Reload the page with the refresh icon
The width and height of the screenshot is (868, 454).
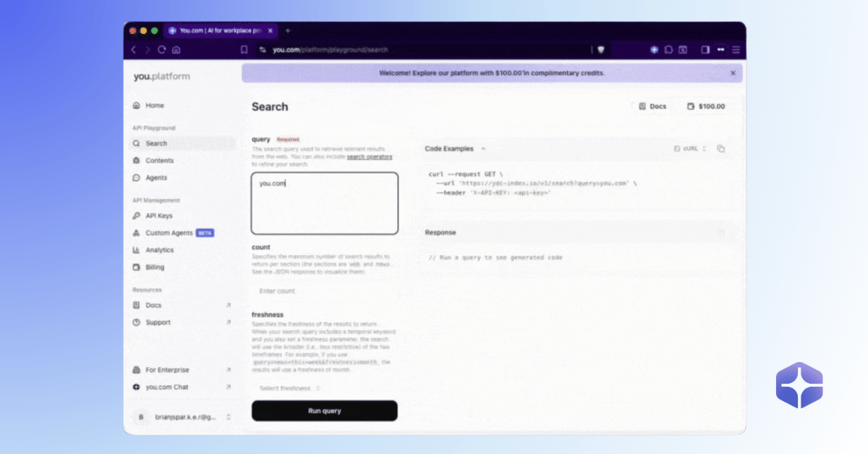click(x=162, y=50)
